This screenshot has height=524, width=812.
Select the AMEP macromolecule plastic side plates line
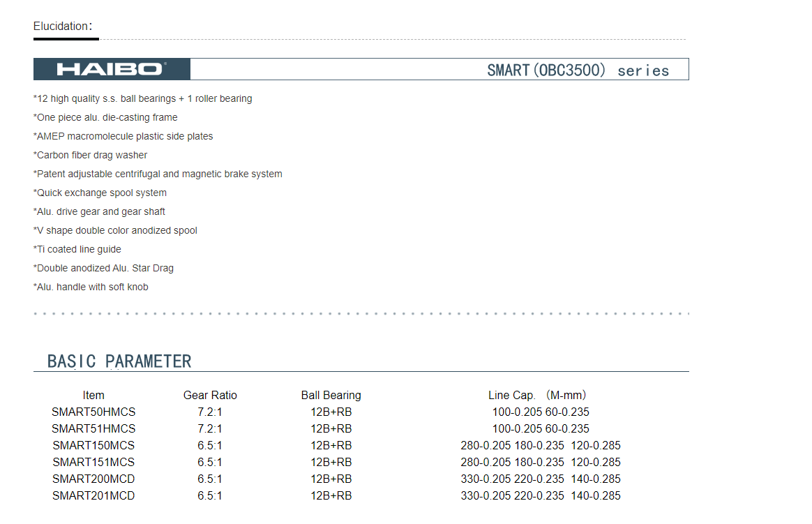point(123,136)
